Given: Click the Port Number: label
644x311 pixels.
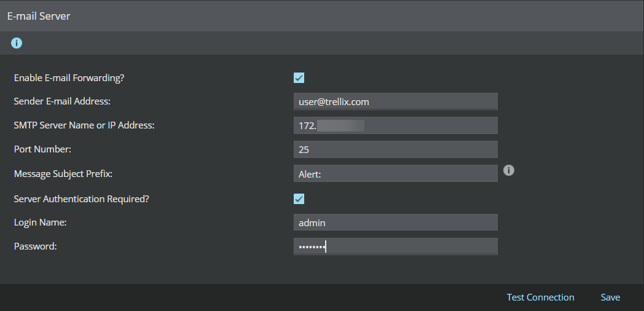Looking at the screenshot, I should click(x=43, y=149).
